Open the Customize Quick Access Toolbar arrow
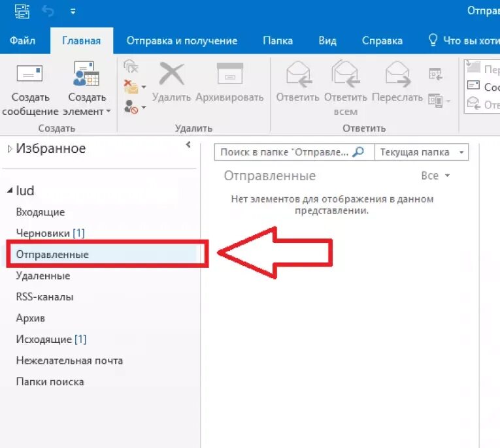500x448 pixels. point(73,12)
